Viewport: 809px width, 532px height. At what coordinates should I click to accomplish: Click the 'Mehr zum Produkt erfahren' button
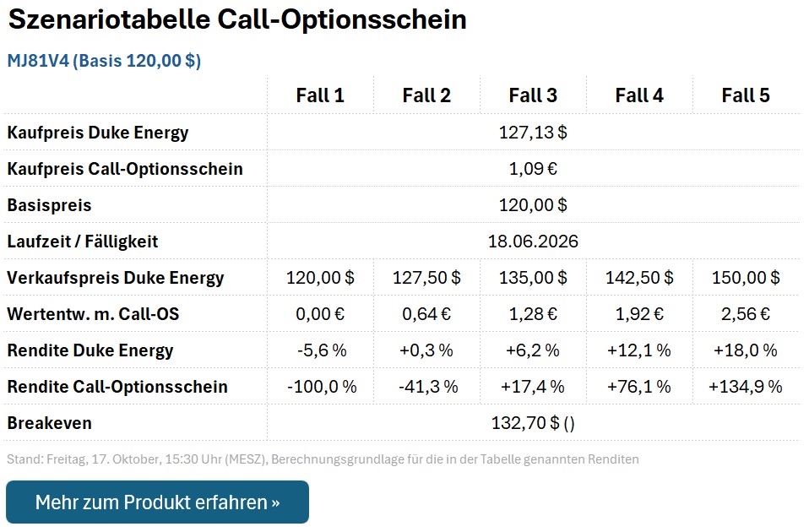[x=157, y=502]
